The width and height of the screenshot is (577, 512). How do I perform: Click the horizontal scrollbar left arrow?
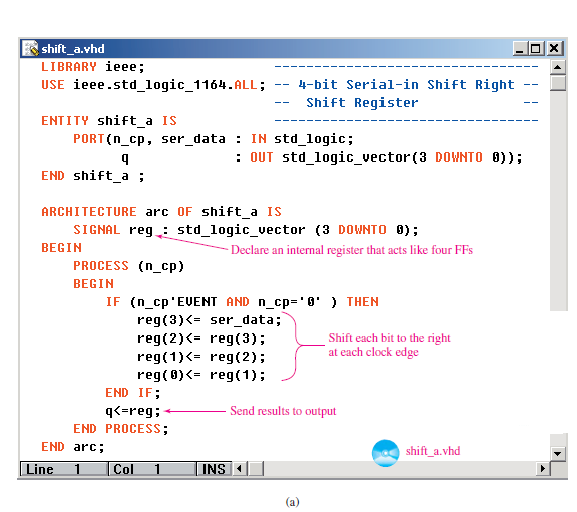[240, 469]
